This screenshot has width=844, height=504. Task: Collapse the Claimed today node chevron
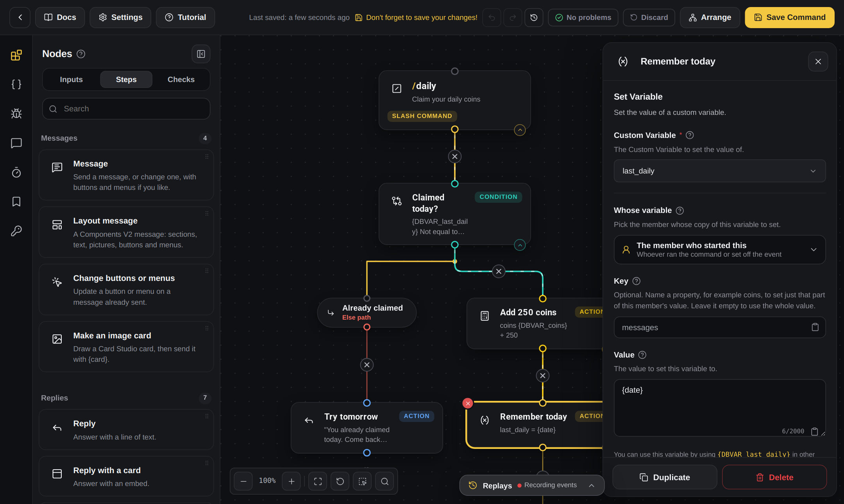[x=520, y=245]
